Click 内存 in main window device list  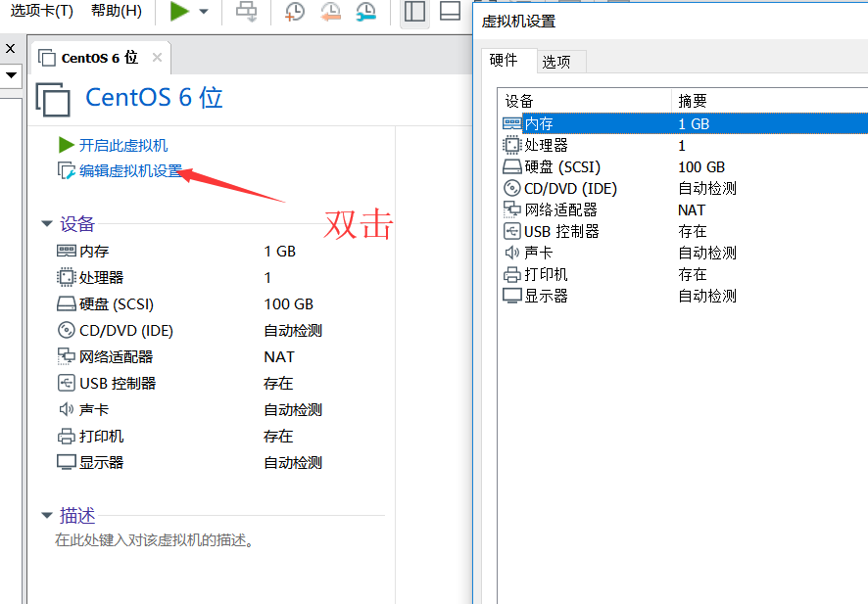94,252
